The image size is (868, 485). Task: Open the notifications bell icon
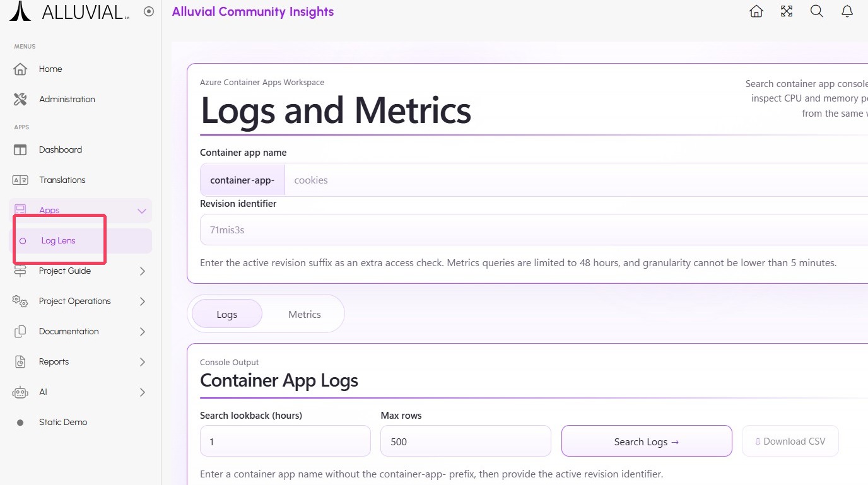847,11
